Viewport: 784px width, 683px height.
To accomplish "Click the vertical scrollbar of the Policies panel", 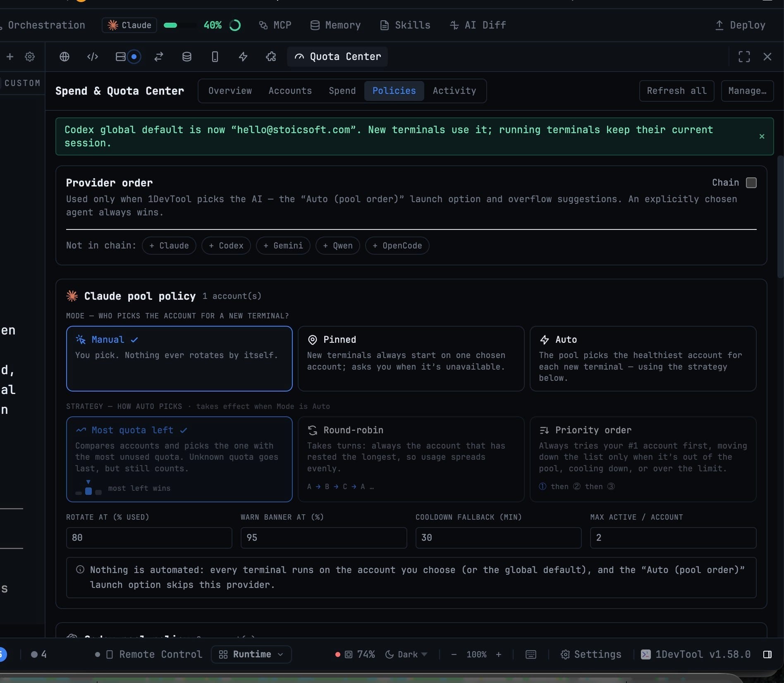I will pyautogui.click(x=780, y=217).
